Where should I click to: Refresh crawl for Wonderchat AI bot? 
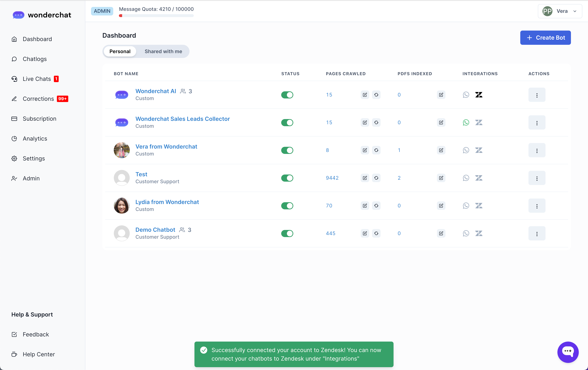[376, 95]
